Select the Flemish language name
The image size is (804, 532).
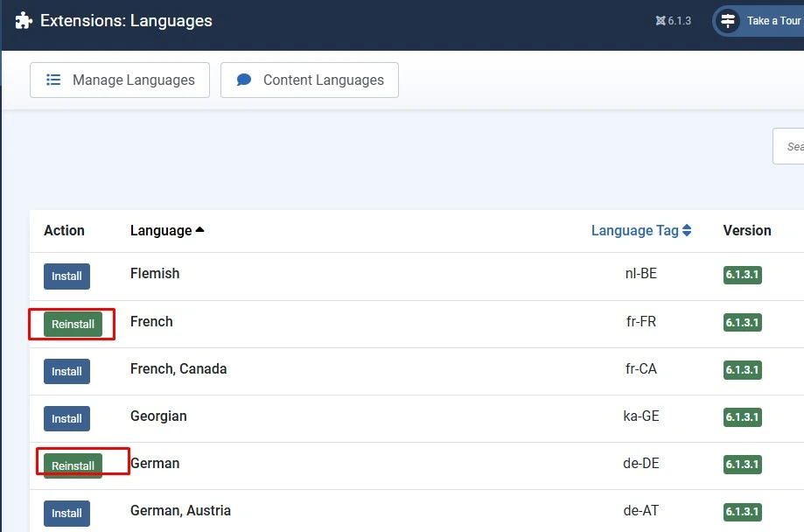point(155,274)
